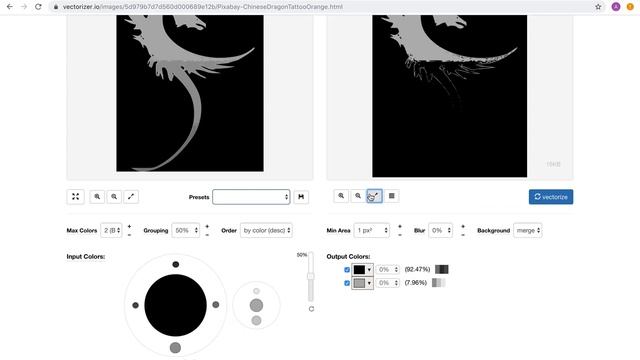The height and width of the screenshot is (360, 640).
Task: Go back in the browser
Action: [x=10, y=7]
